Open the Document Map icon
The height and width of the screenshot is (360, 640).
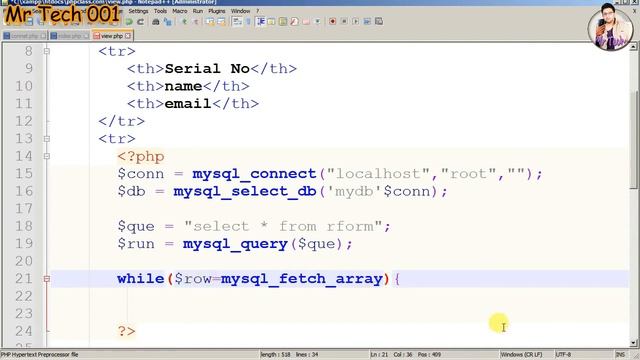[282, 22]
